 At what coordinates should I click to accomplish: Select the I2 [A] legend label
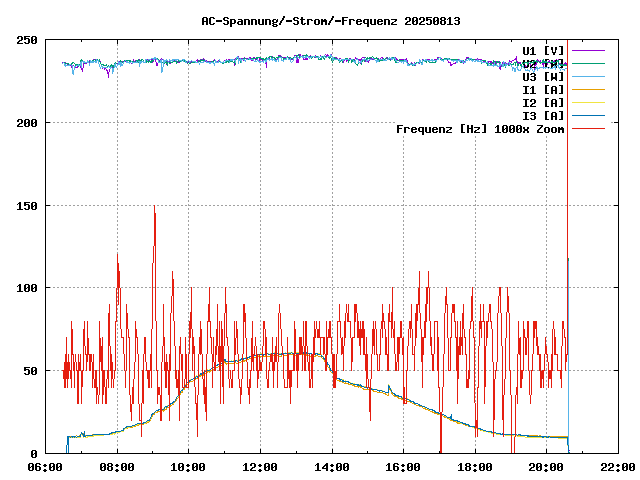(x=543, y=103)
